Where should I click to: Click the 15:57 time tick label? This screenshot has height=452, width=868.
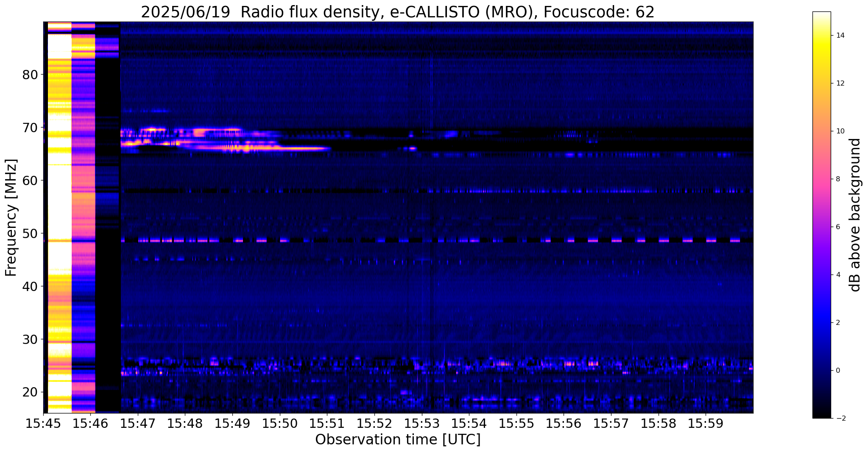(611, 423)
